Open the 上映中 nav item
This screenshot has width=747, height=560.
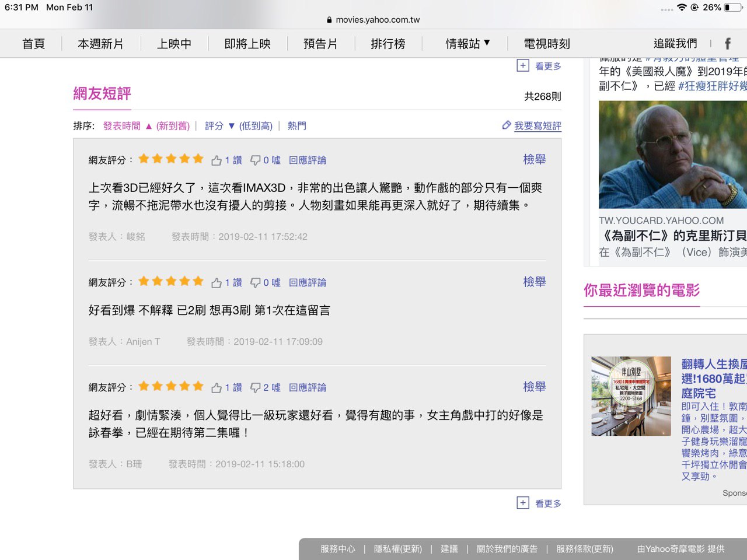174,44
